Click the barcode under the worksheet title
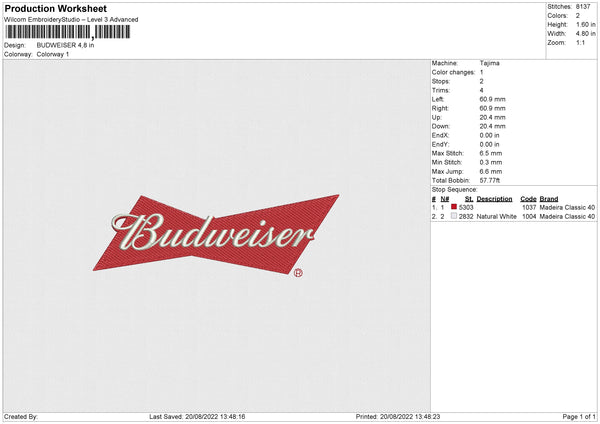Viewport: 600px width, 424px height. click(67, 32)
